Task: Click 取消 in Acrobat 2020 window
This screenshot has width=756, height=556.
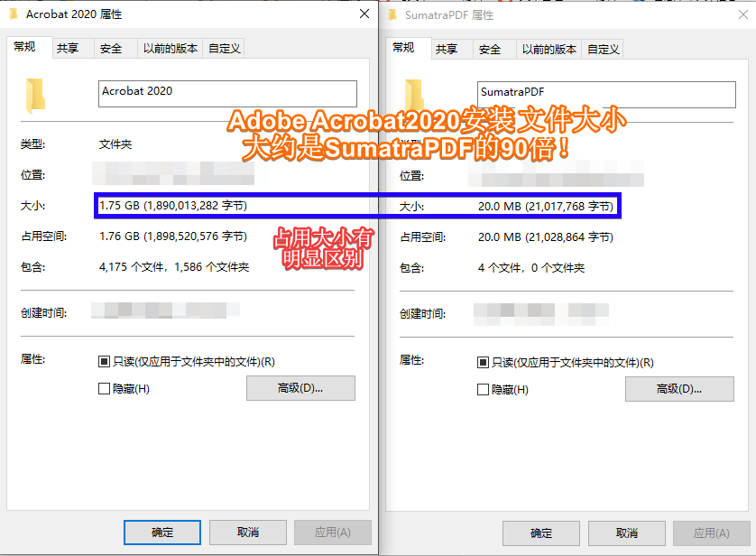Action: click(248, 533)
